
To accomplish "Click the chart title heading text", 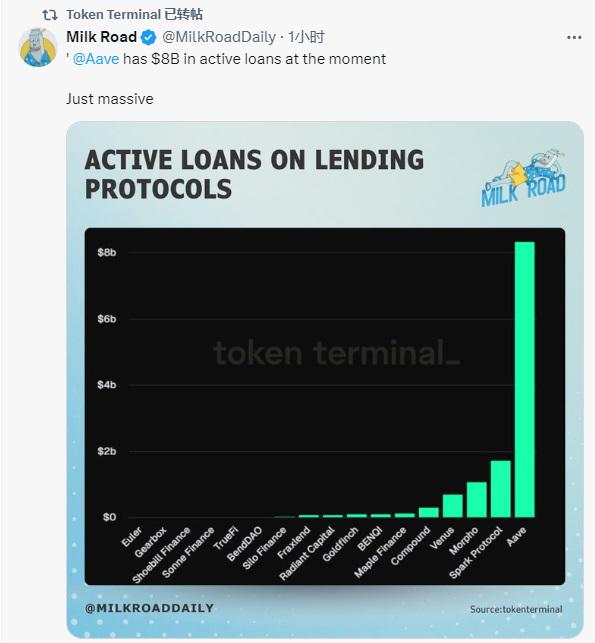I will click(x=254, y=174).
